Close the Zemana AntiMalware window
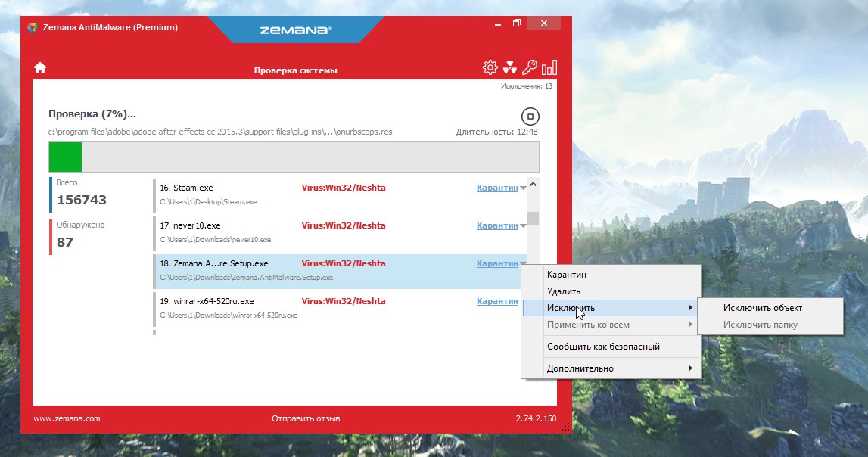This screenshot has height=457, width=868. [x=543, y=23]
